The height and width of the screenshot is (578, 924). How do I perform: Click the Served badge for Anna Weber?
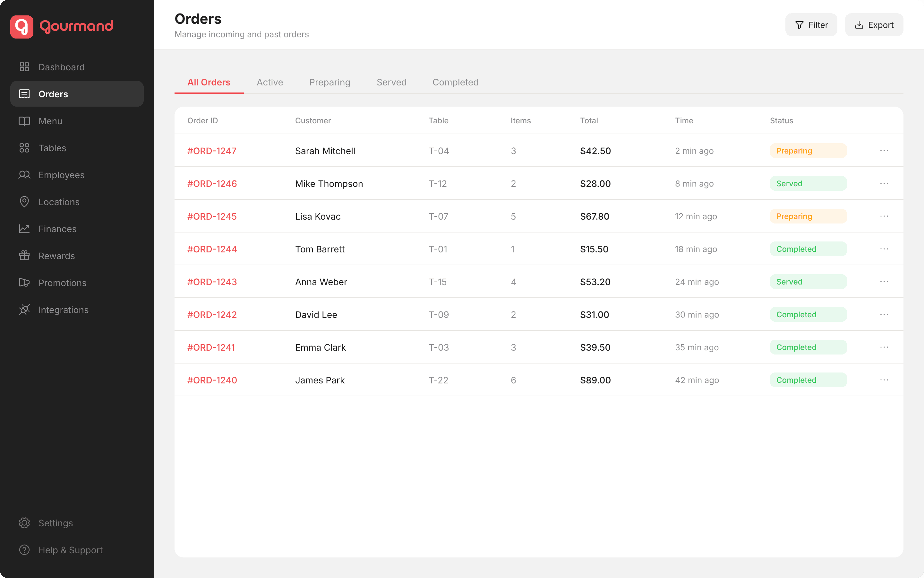click(808, 282)
